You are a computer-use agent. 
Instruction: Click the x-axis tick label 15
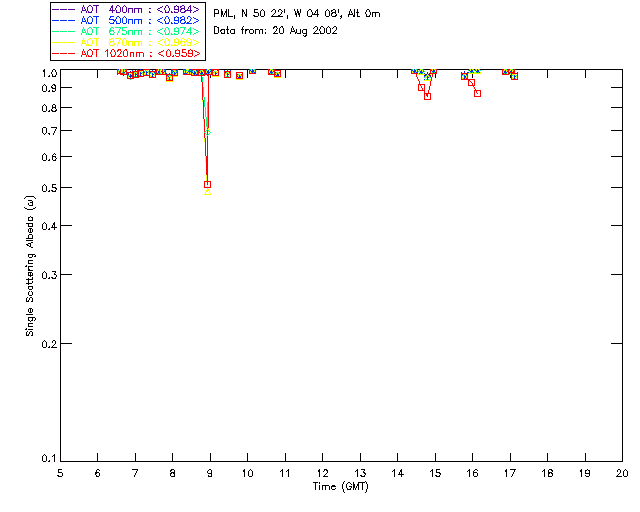click(x=435, y=473)
